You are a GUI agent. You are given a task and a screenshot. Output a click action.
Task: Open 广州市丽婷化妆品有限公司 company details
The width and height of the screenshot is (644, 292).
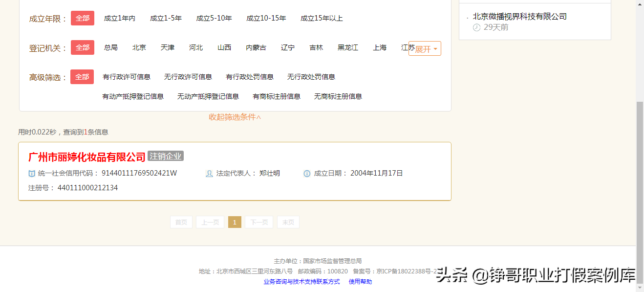[x=87, y=157]
